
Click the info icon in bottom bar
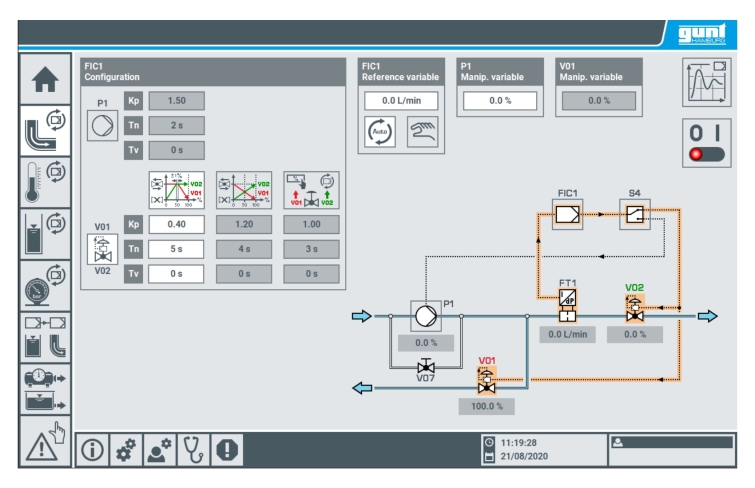[92, 451]
